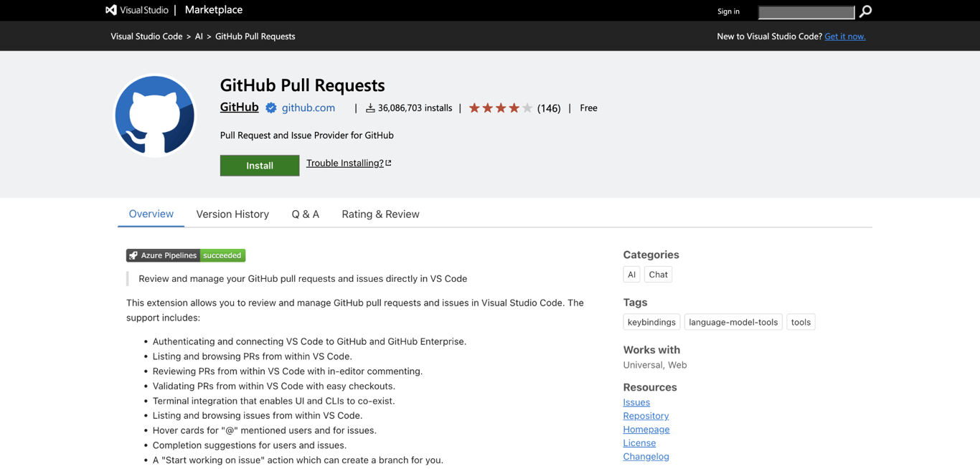Click the keybindings tag

tap(651, 322)
